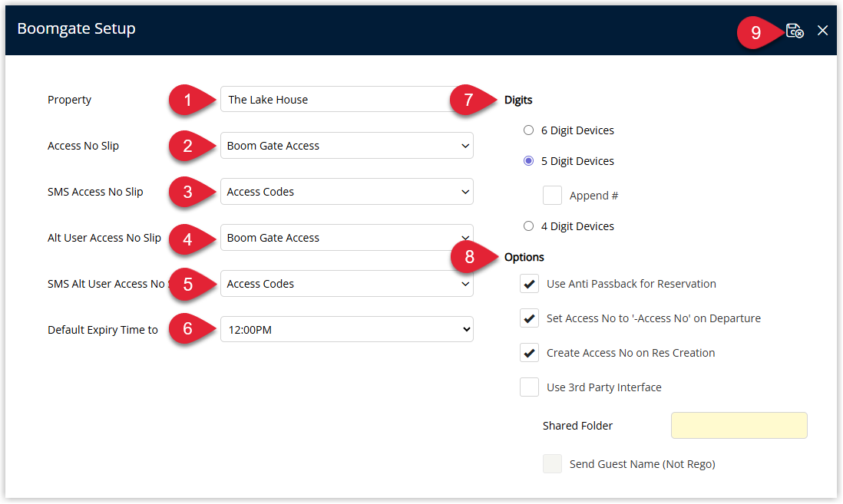
Task: Click the 'Property' label
Action: [x=69, y=100]
